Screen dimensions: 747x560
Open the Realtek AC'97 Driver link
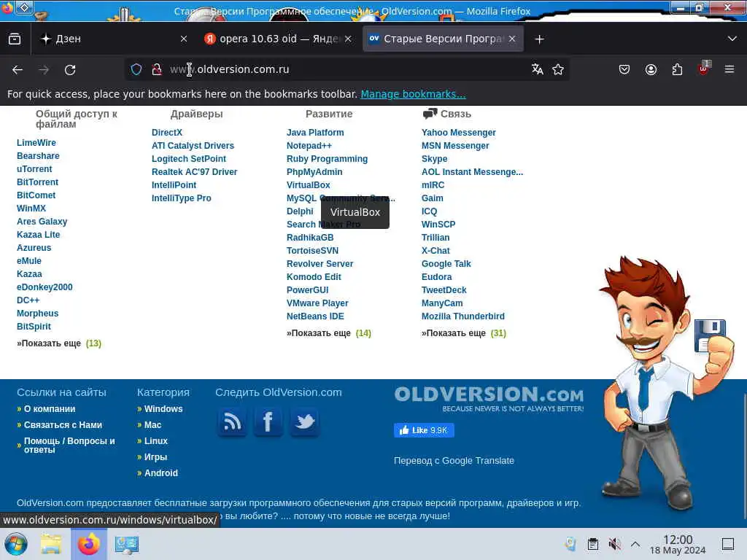pyautogui.click(x=194, y=172)
